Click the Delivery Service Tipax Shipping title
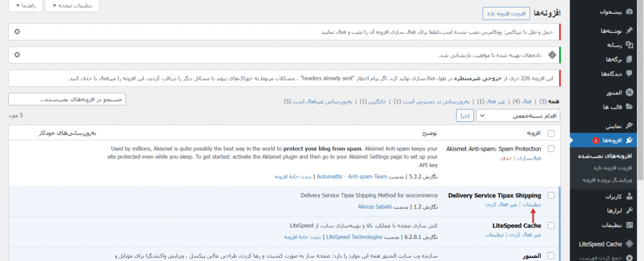644x261 pixels. click(x=494, y=195)
